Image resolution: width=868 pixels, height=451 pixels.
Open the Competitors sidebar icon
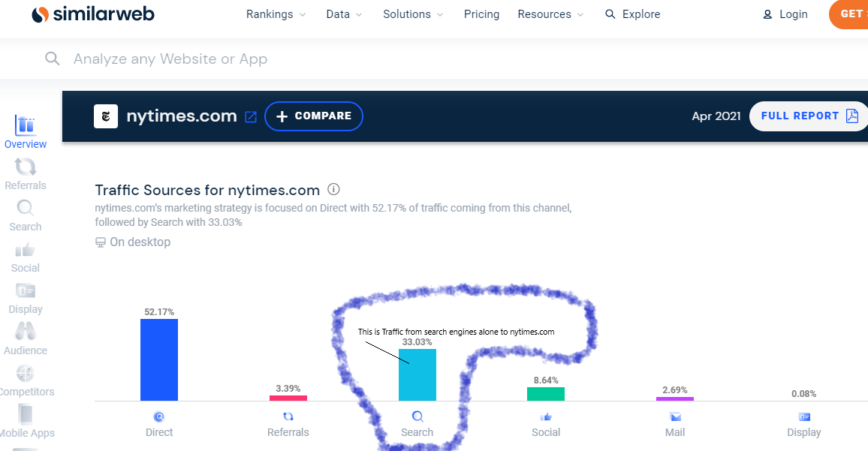[x=26, y=374]
